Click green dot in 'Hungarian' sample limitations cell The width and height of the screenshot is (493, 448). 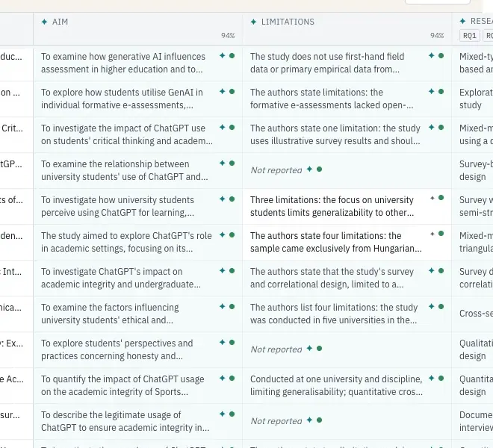(441, 234)
